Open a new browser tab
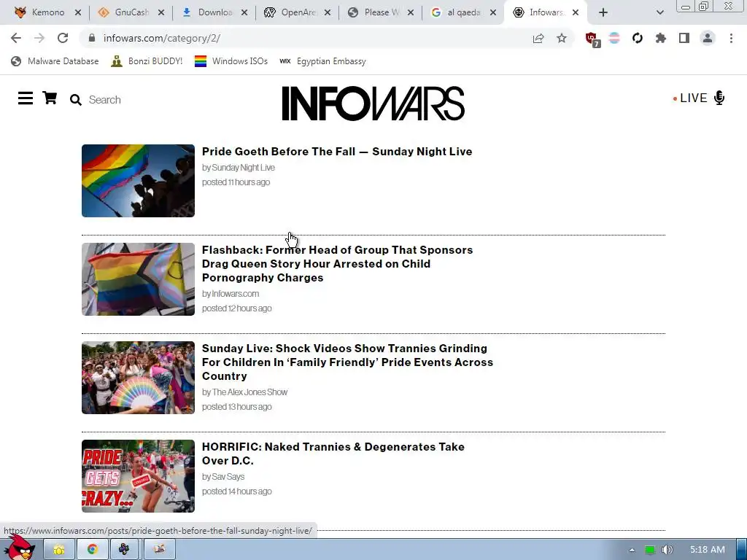The width and height of the screenshot is (747, 560). coord(603,12)
